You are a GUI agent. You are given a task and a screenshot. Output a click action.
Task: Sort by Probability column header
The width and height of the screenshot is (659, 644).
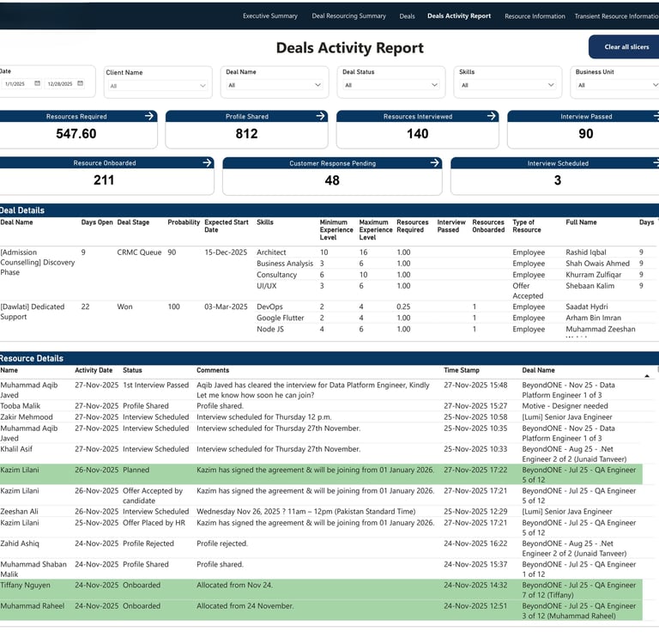184,222
